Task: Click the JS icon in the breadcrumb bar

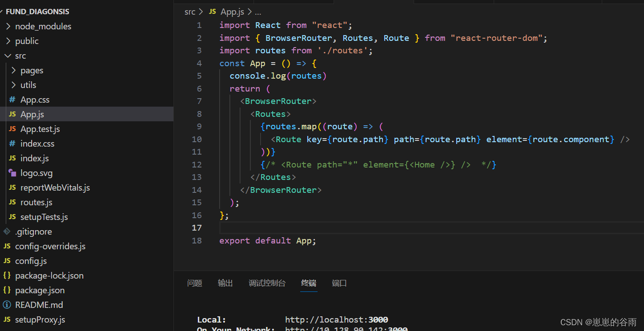Action: (x=213, y=12)
